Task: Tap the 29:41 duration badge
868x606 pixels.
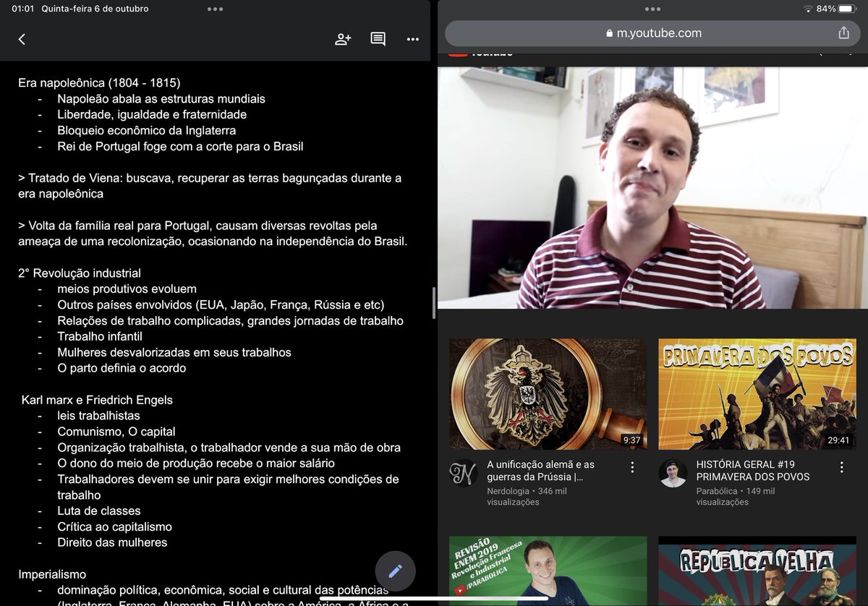Action: [x=839, y=440]
